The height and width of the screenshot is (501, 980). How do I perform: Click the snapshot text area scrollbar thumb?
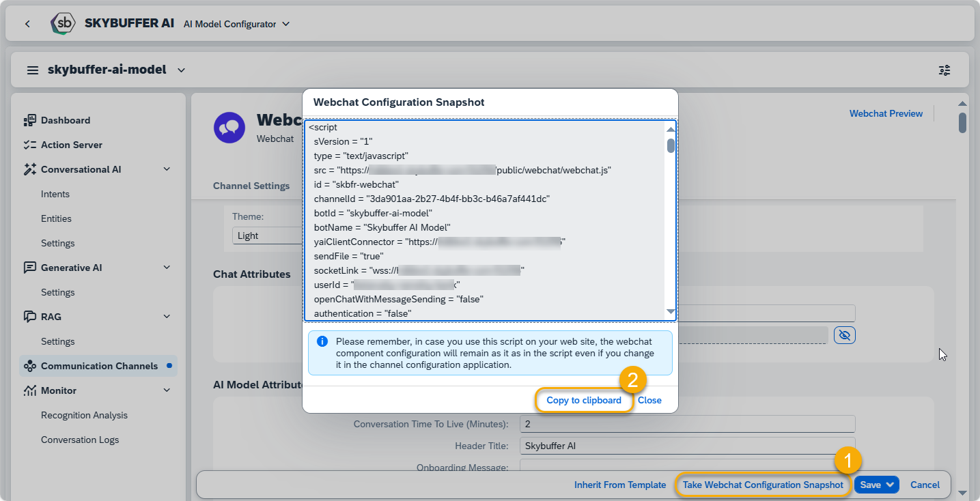671,145
